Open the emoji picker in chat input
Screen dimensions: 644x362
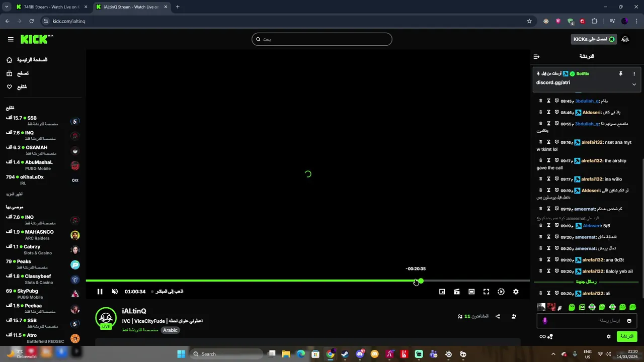(x=629, y=320)
